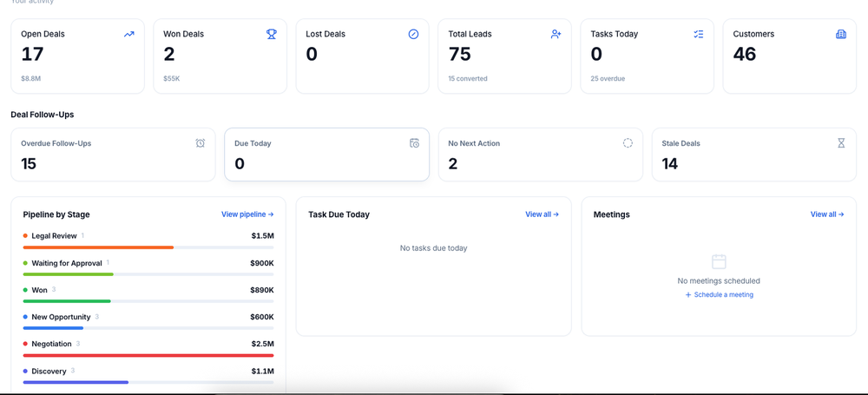868x395 pixels.
Task: Click the New Opportunity blue progress bar
Action: [x=53, y=328]
